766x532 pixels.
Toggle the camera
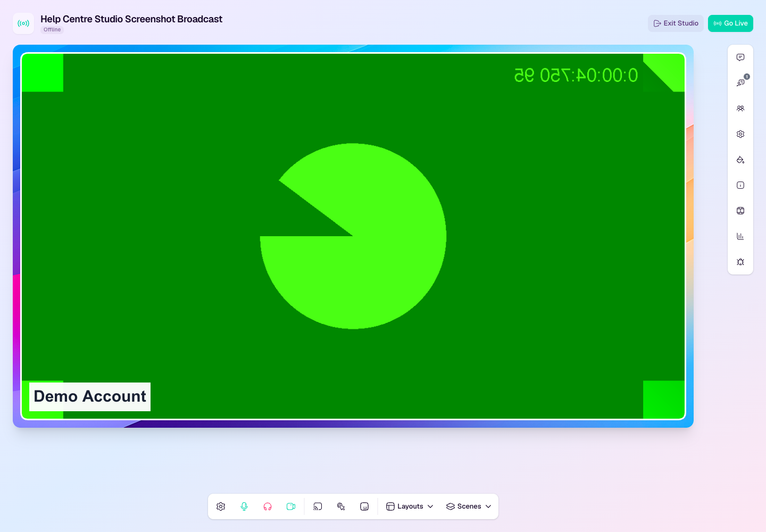(x=291, y=506)
